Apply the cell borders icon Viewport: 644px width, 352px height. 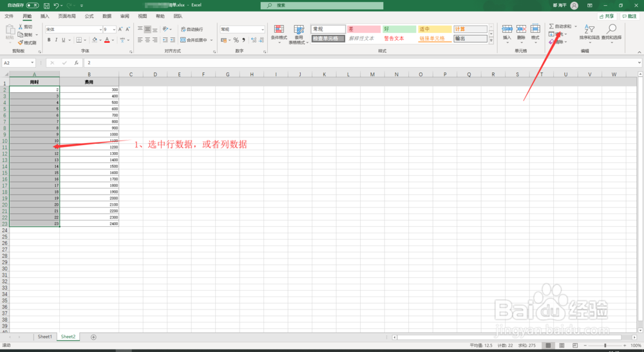(x=79, y=40)
